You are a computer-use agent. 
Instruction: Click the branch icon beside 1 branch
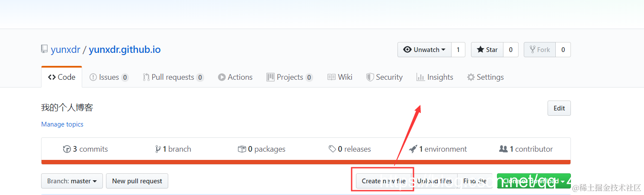(x=158, y=149)
